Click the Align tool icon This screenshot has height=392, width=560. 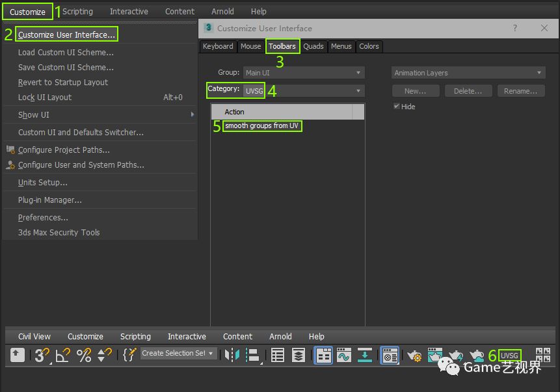253,355
